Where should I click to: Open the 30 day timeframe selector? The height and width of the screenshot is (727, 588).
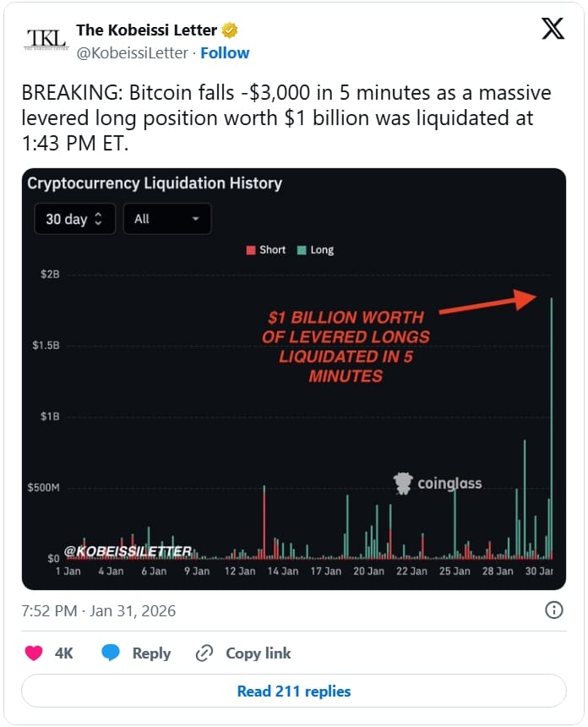tap(74, 218)
